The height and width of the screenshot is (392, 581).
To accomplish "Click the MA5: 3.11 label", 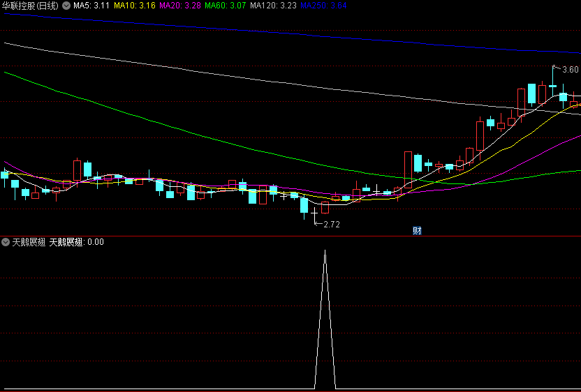I will coord(91,6).
